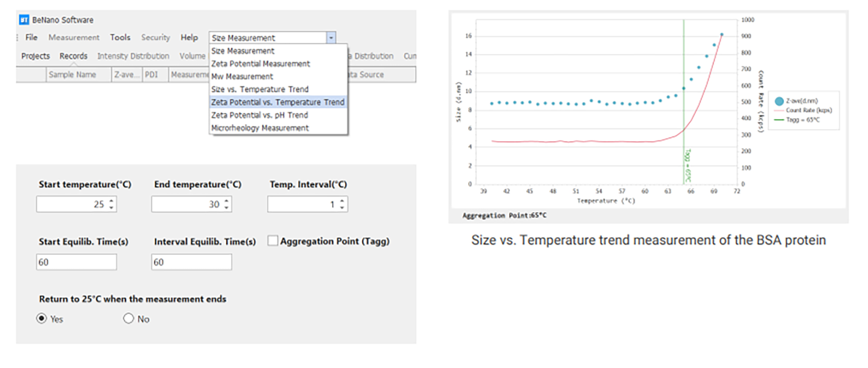Enable the Aggregation Point (Tagg) checkbox
Screen dimensions: 868x368
point(273,241)
